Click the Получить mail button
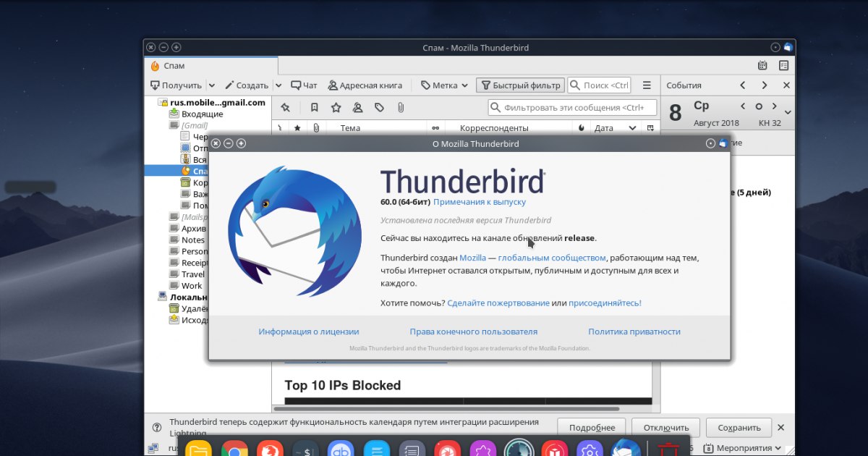This screenshot has width=868, height=456. [x=176, y=85]
